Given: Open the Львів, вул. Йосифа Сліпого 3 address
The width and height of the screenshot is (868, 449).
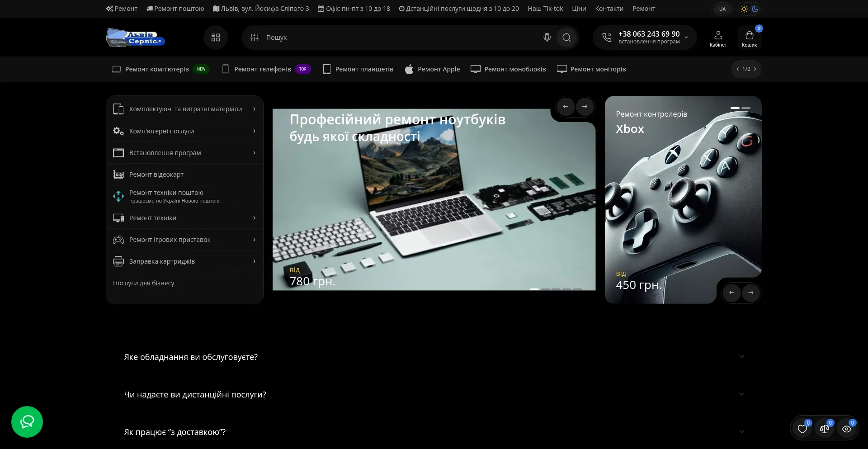Looking at the screenshot, I should click(261, 9).
